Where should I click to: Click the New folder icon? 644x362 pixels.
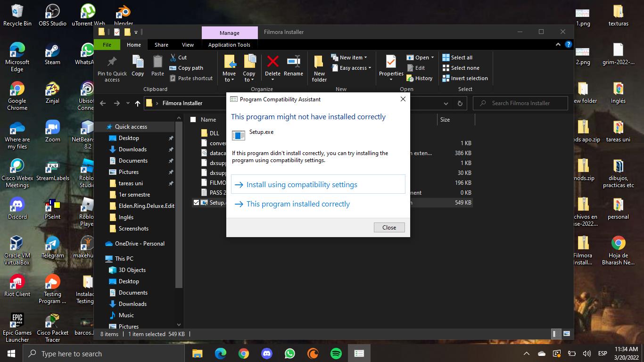[319, 68]
